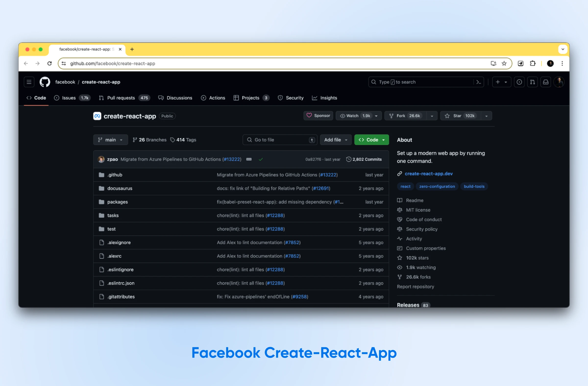Screen dimensions: 588x386
Task: Click Report repository
Action: (x=415, y=287)
